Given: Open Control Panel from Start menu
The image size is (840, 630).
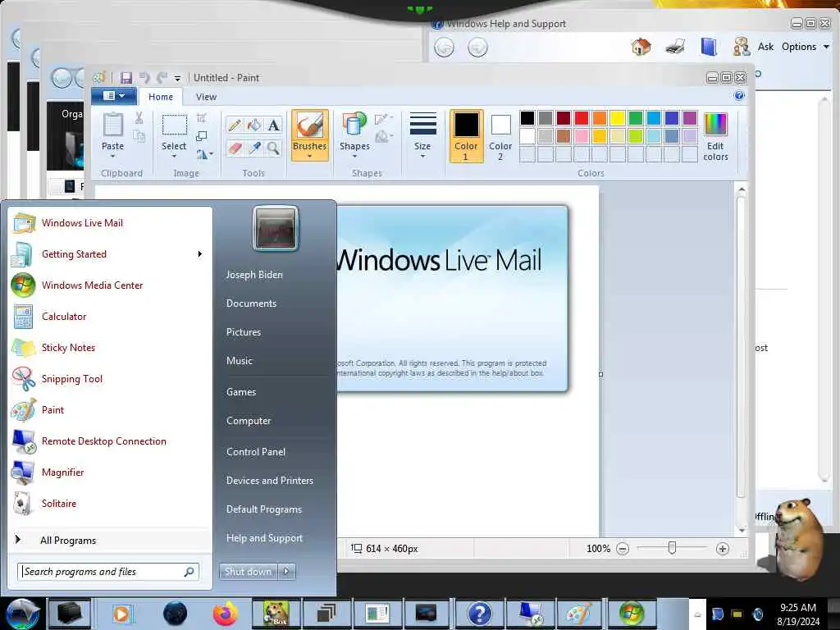Looking at the screenshot, I should point(256,452).
